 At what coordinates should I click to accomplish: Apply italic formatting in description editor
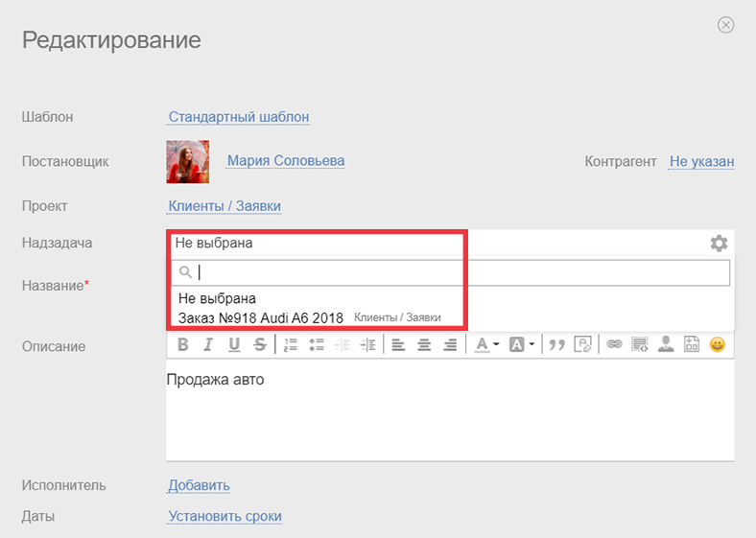[x=208, y=344]
